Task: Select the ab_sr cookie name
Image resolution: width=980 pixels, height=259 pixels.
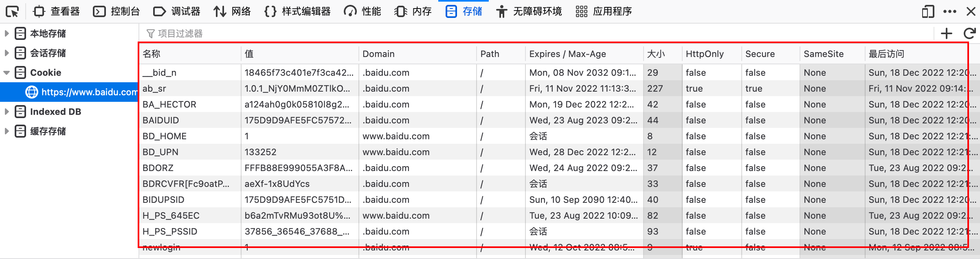Action: point(154,88)
